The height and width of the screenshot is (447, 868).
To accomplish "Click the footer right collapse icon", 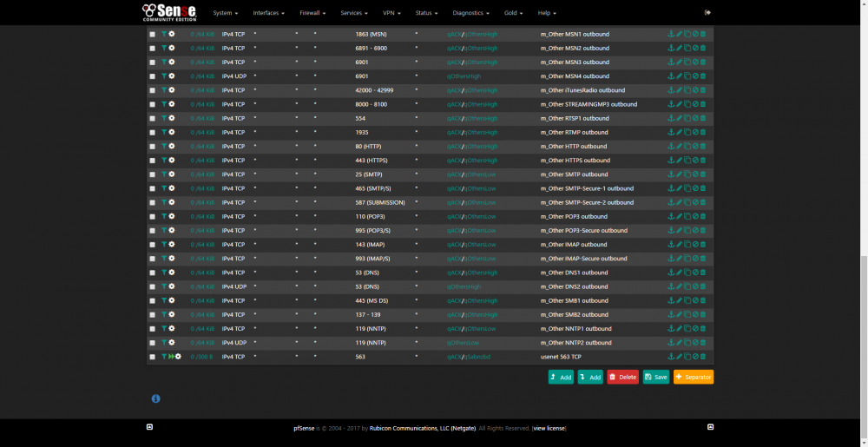I will click(711, 427).
